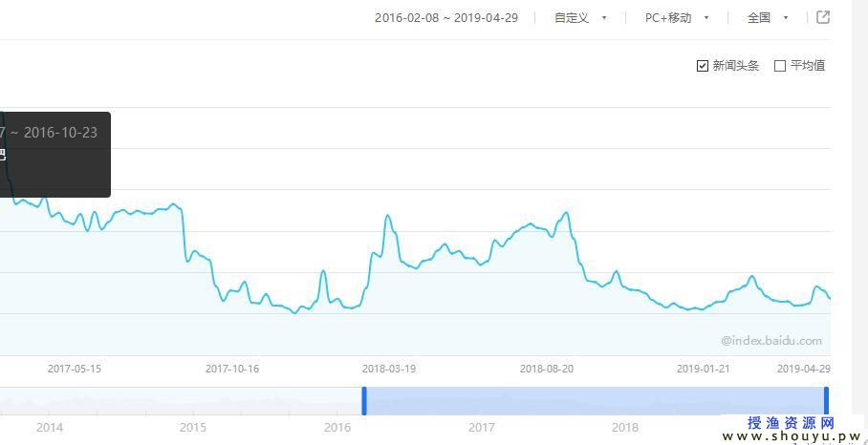
Task: Click the dark tooltip showing 2016-10-23
Action: (54, 155)
